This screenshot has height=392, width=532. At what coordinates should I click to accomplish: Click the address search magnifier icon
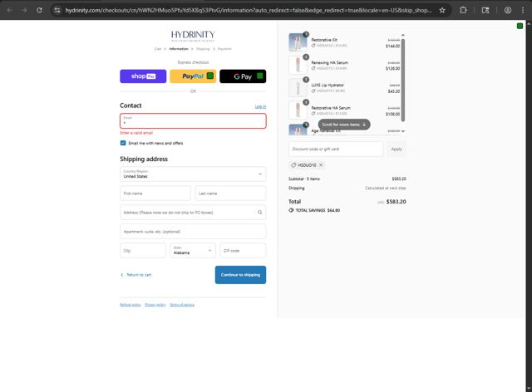pos(259,213)
